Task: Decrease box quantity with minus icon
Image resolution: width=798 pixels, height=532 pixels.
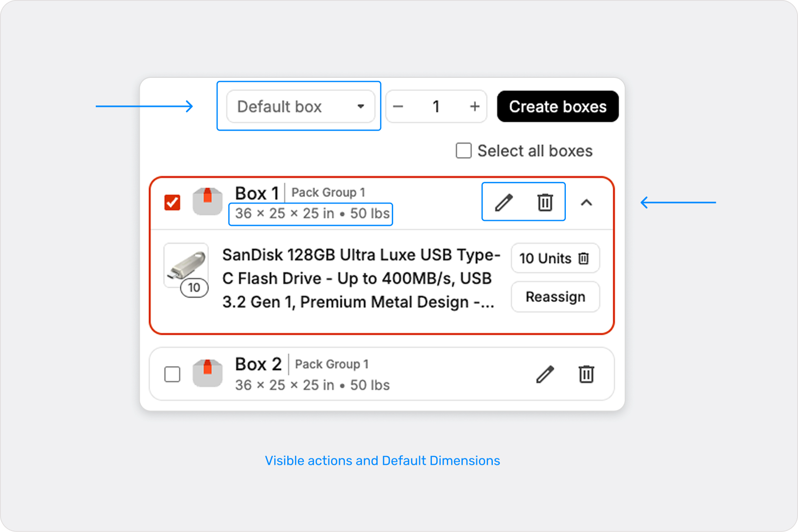Action: [398, 106]
